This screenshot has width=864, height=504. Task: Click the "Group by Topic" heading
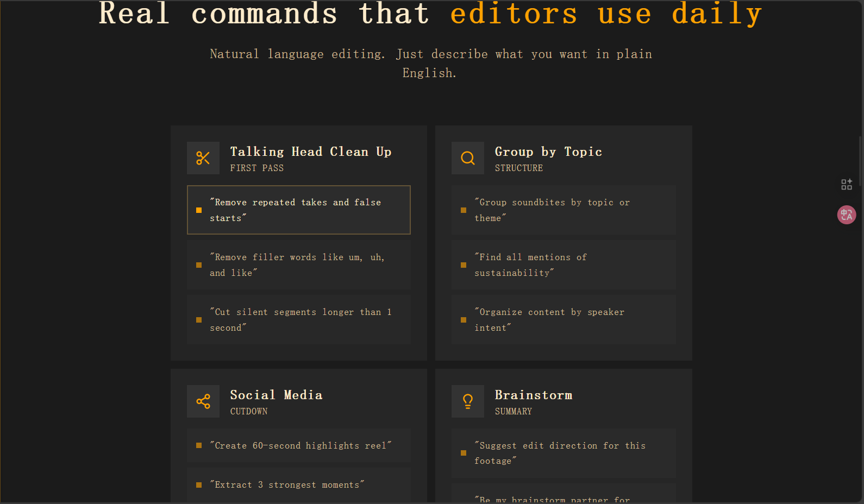(548, 152)
